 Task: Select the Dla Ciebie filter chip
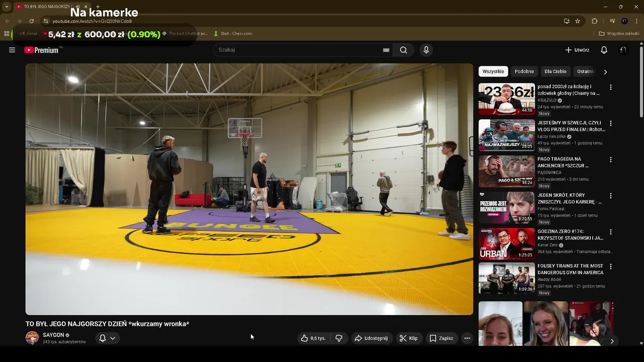[555, 71]
